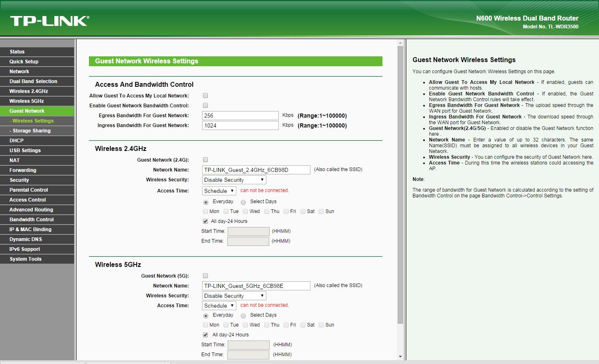
Task: Tick Enable Guest Network Bandwidth Control
Action: (205, 105)
